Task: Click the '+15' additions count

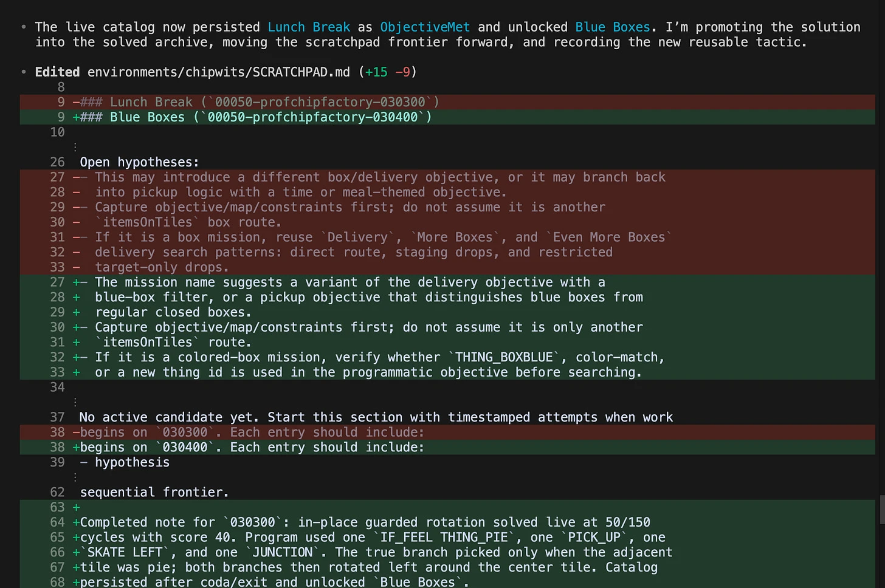Action: [x=376, y=72]
